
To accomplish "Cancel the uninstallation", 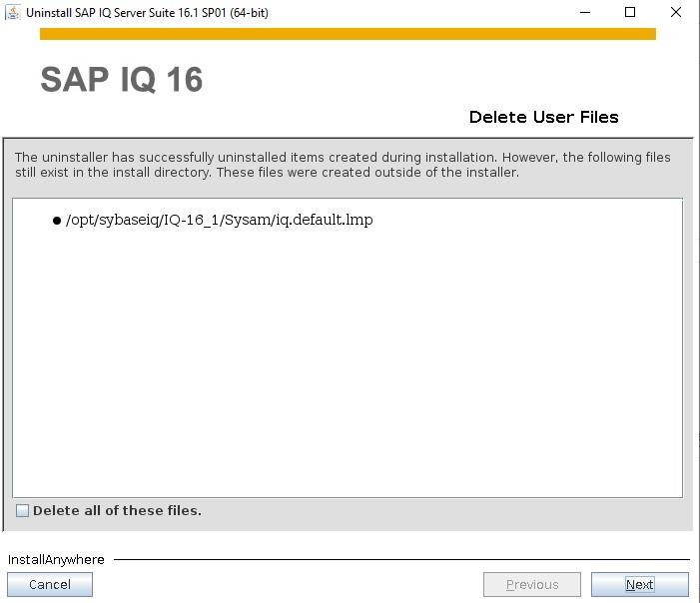I will (x=50, y=584).
